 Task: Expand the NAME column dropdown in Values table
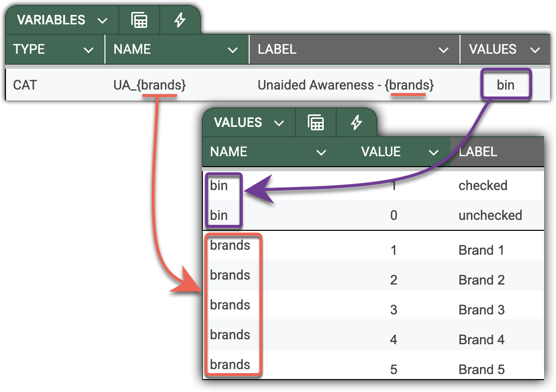(x=321, y=152)
